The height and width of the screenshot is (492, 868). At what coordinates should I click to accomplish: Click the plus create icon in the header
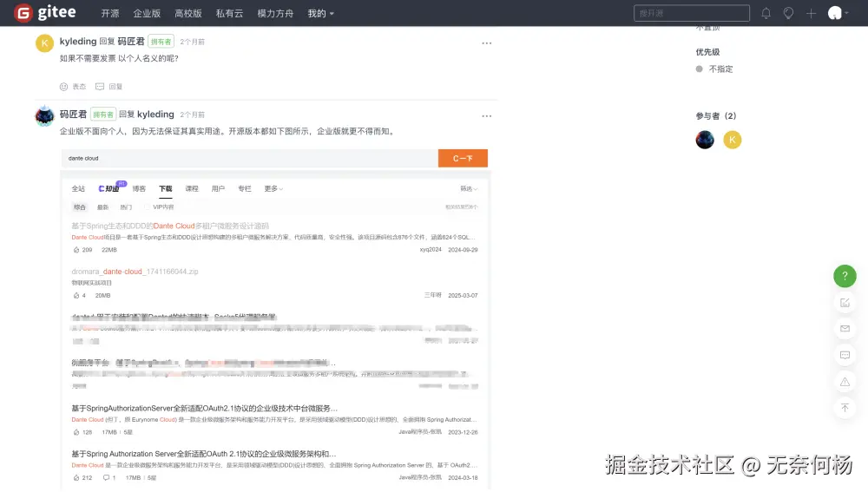point(811,13)
